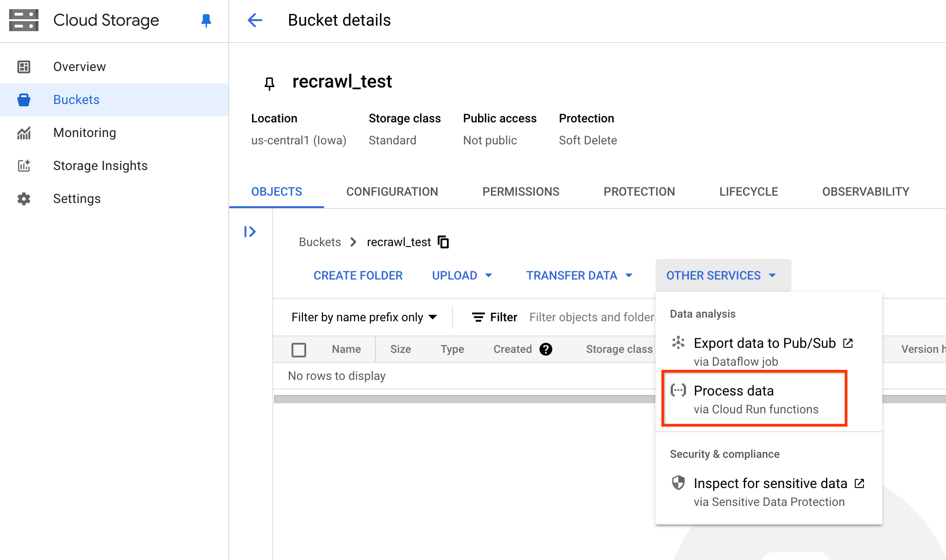Copy bucket name with copy icon

pyautogui.click(x=443, y=242)
